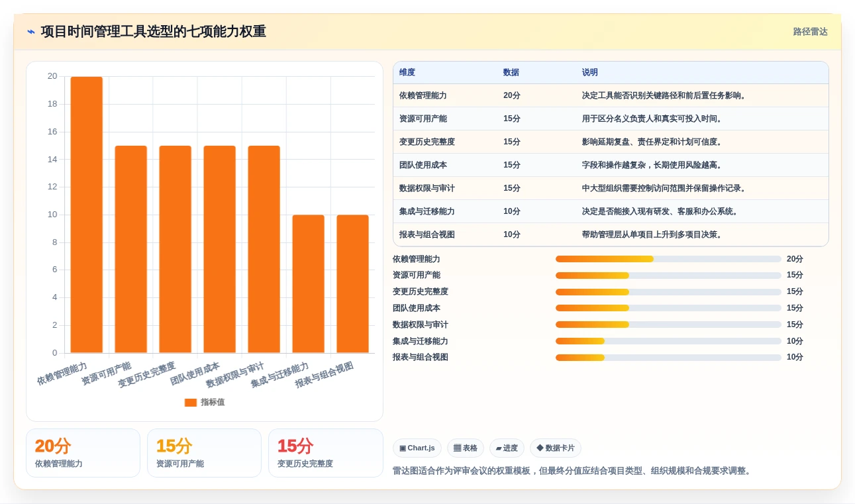Click the y-axis value 20
This screenshot has height=504, width=855.
tap(52, 77)
